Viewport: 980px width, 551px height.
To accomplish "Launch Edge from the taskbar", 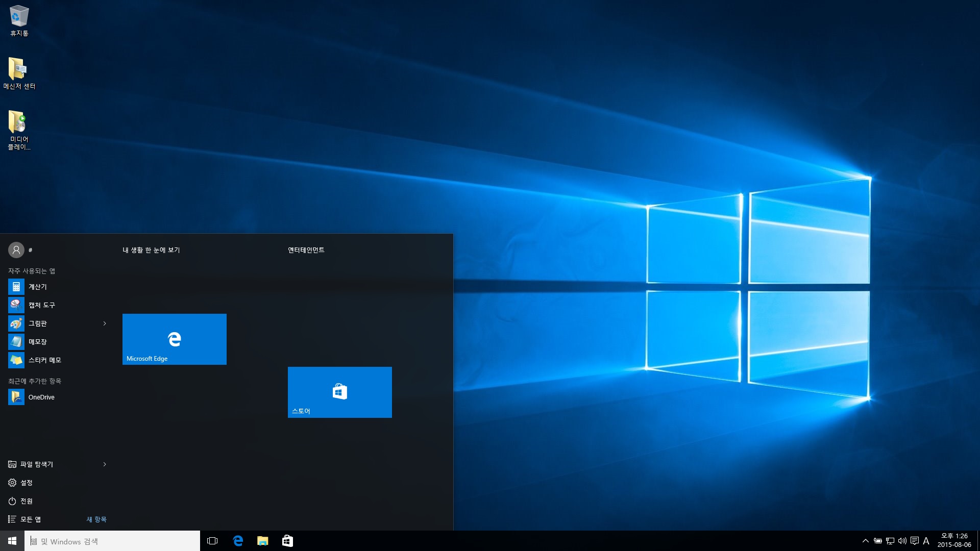I will [238, 541].
